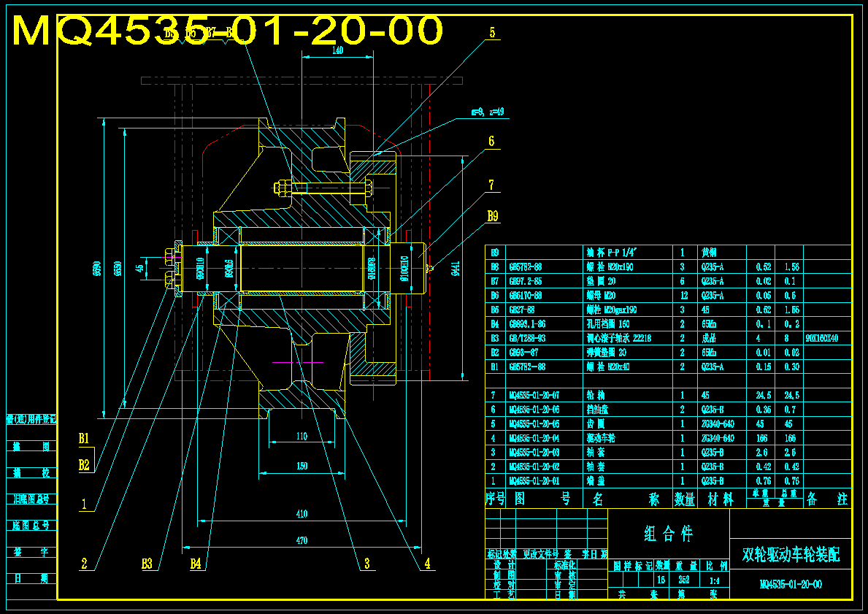The width and height of the screenshot is (868, 614).
Task: Select the yellow callout label B1
Action: tap(84, 439)
